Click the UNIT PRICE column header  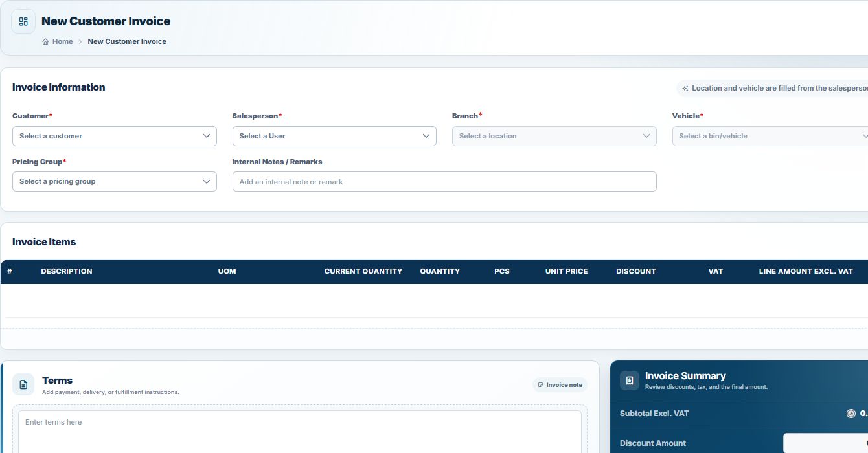(x=567, y=271)
